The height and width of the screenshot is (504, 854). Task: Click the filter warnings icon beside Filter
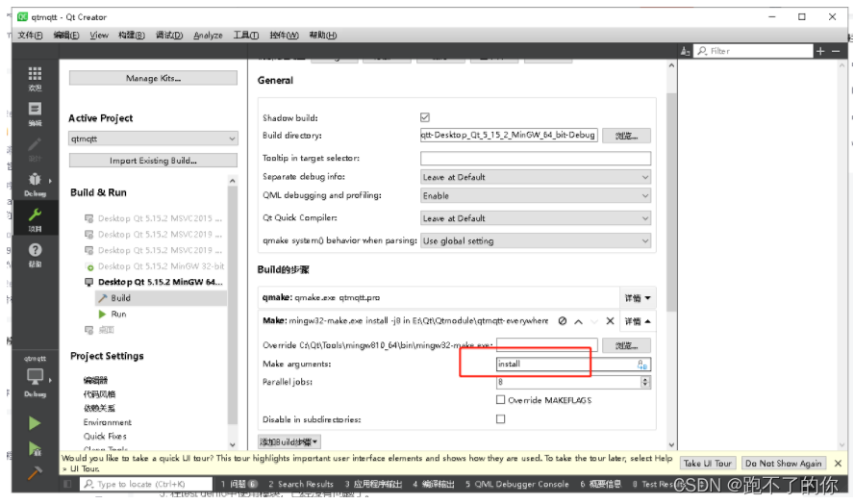click(x=685, y=51)
